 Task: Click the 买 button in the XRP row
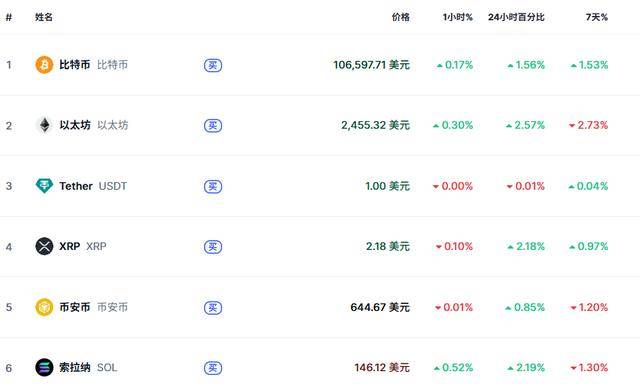click(x=213, y=246)
